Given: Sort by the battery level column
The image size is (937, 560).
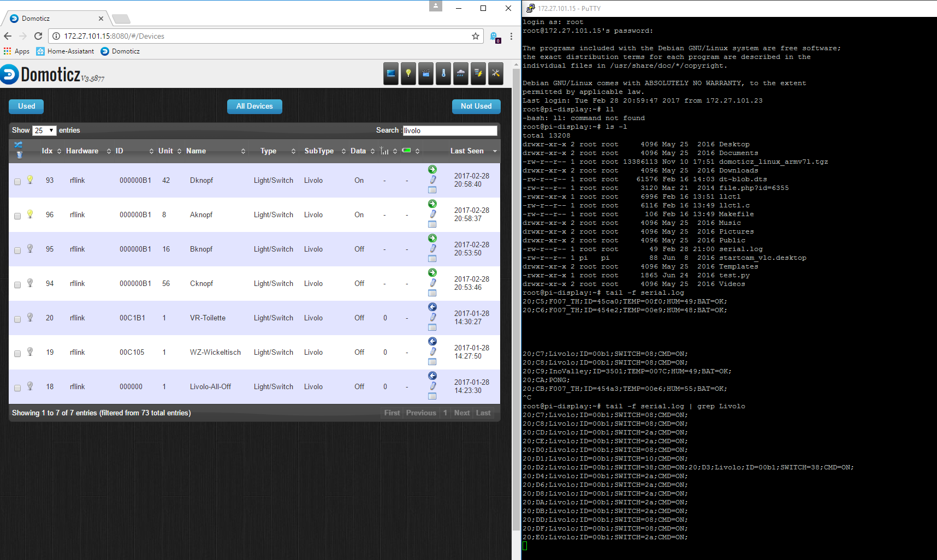Looking at the screenshot, I should click(411, 151).
